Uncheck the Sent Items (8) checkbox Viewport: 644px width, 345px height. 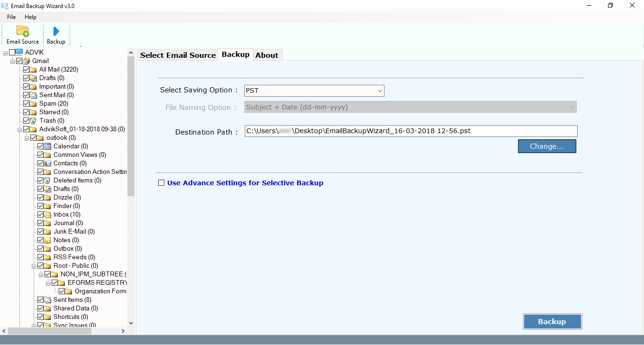coord(40,300)
